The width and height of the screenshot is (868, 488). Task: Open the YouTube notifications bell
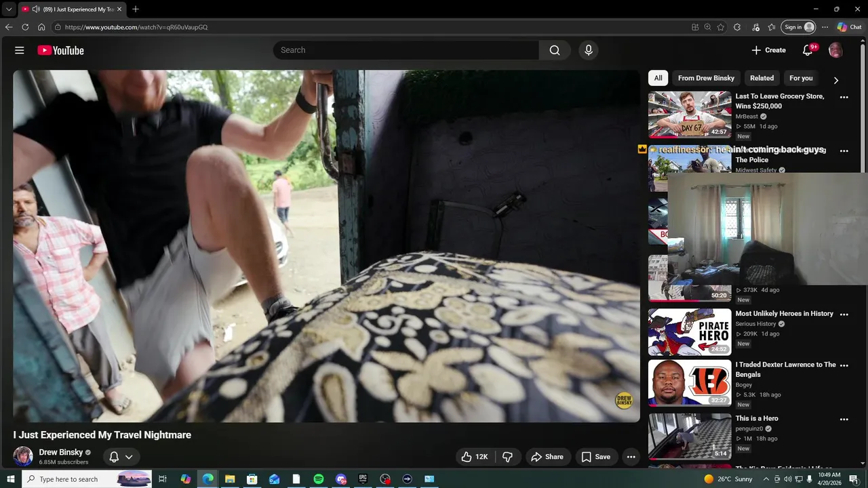coord(808,50)
